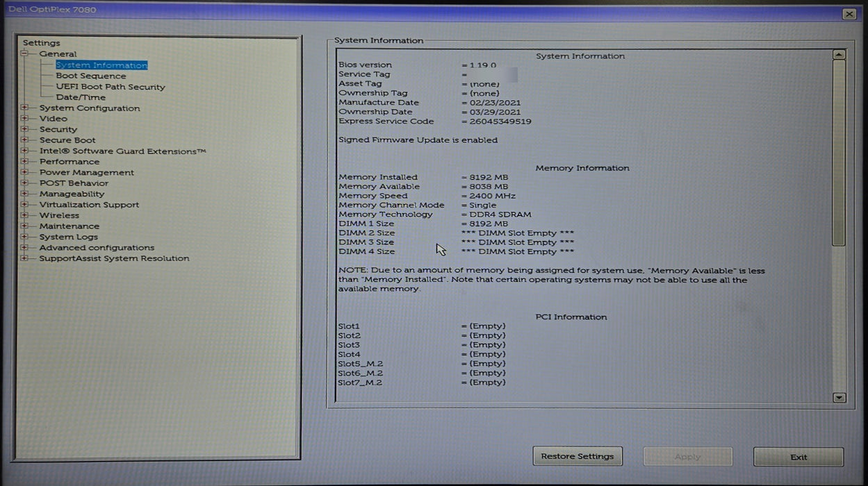868x486 pixels.
Task: Expand the Virtualization Support node
Action: pyautogui.click(x=25, y=205)
